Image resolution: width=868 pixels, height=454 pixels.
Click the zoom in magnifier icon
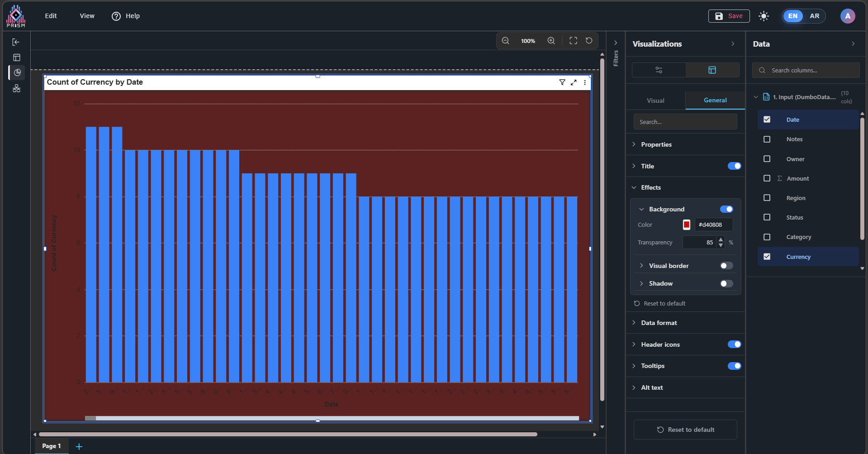tap(551, 41)
